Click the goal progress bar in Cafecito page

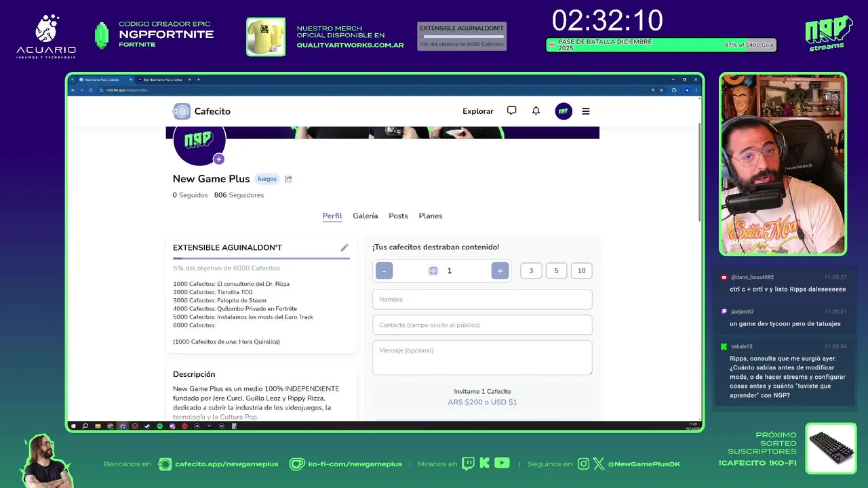[x=261, y=258]
